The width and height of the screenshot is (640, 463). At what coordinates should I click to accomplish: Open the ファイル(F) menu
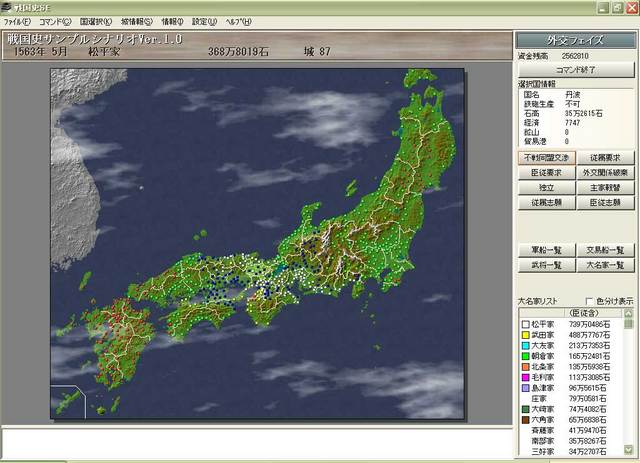[x=17, y=22]
